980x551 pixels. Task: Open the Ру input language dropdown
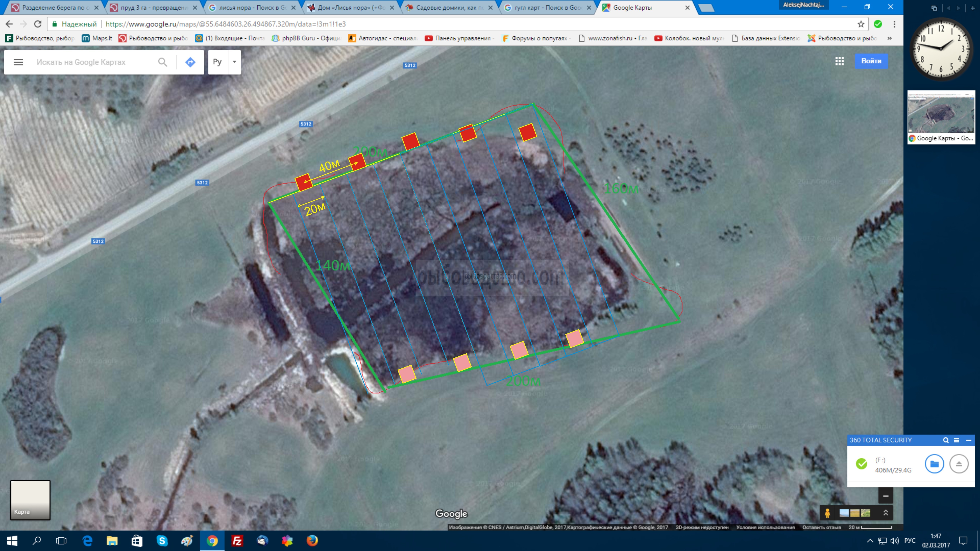(x=234, y=62)
